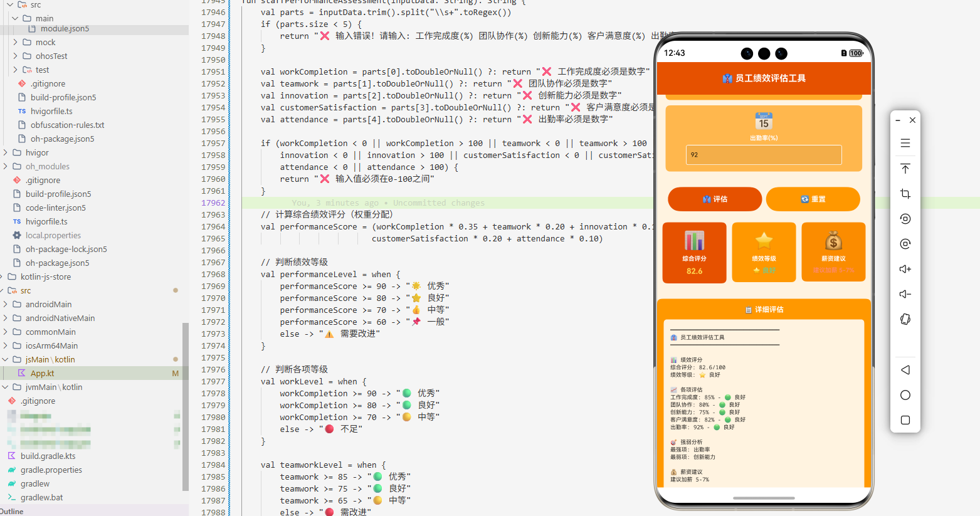Click the 12:43 clock in phone status bar
The width and height of the screenshot is (980, 516).
point(675,53)
